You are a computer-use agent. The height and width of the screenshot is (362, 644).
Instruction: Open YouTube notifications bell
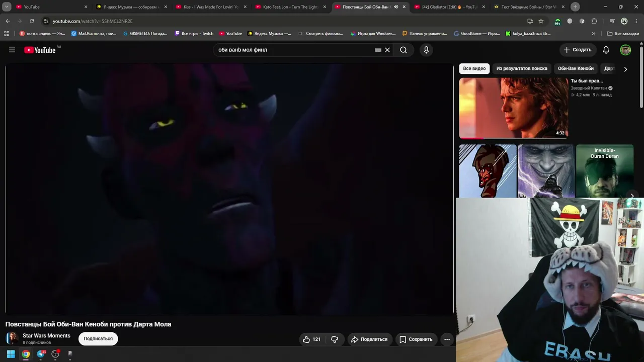point(606,50)
